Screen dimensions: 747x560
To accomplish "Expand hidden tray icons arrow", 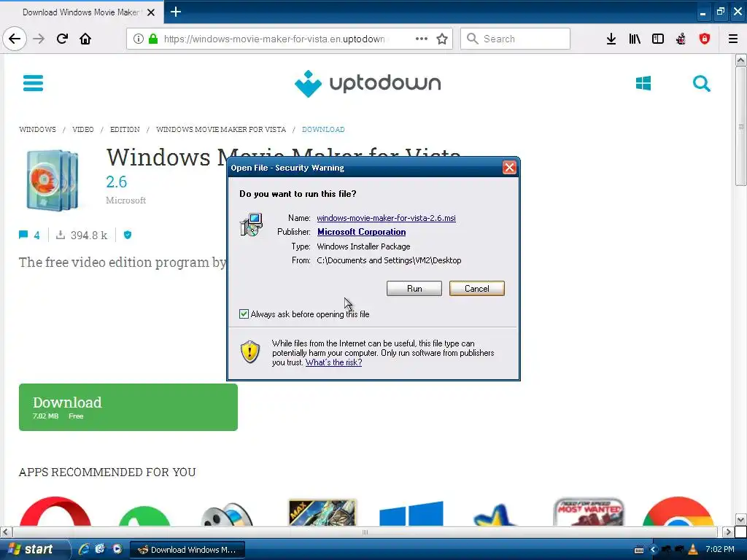I will 653,550.
